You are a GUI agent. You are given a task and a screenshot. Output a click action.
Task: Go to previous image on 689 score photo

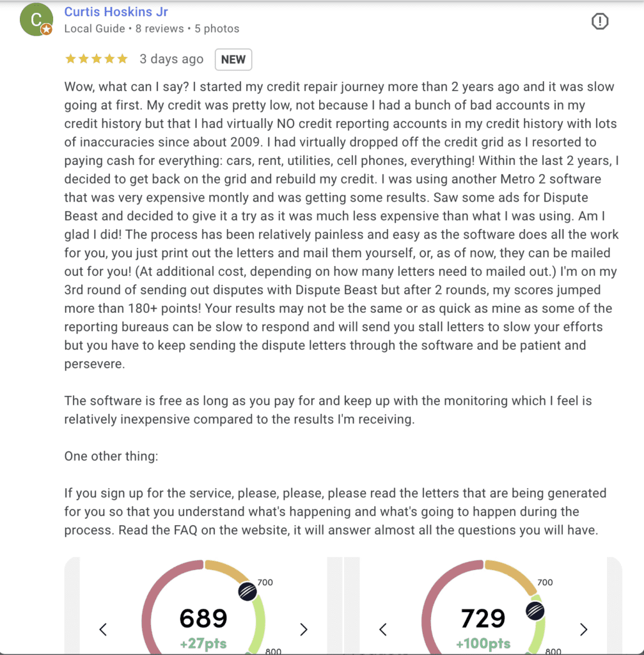[x=103, y=629]
